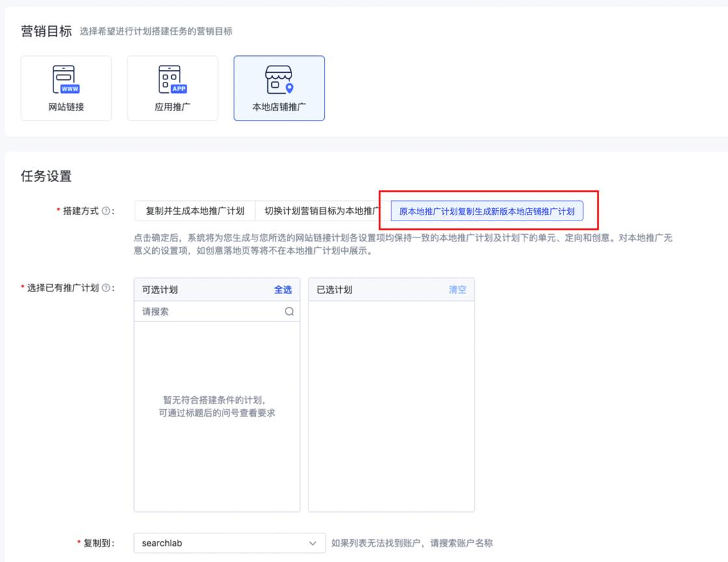This screenshot has height=562, width=728.
Task: Click the 应用推广 APP icon
Action: [x=172, y=80]
